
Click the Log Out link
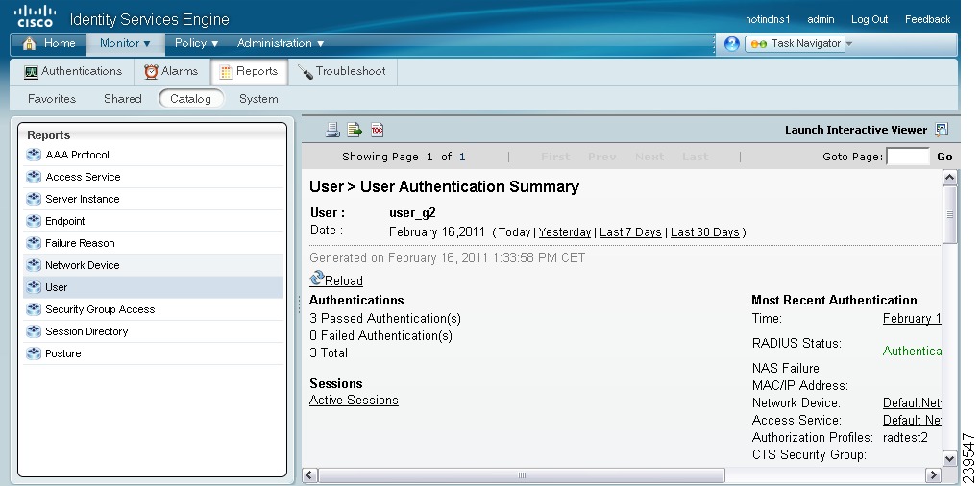pos(870,19)
